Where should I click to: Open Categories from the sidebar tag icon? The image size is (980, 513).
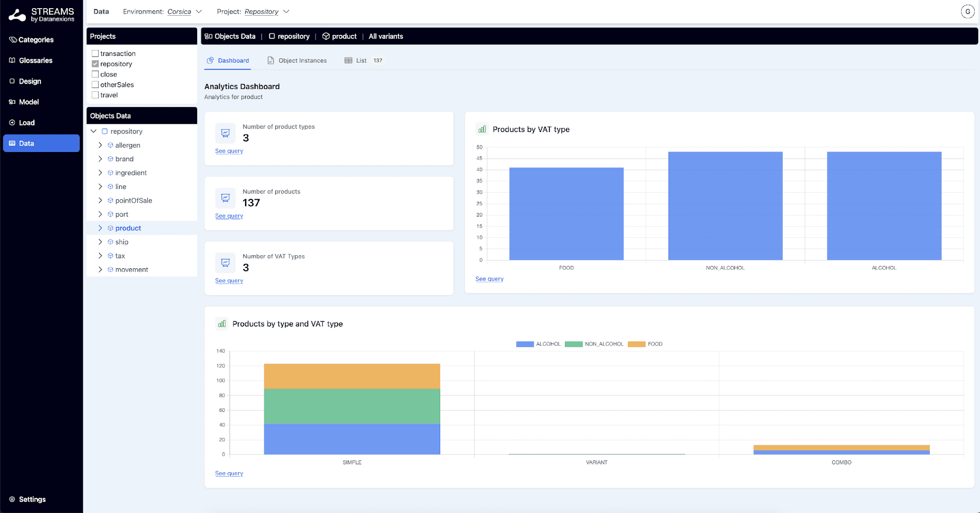click(13, 40)
